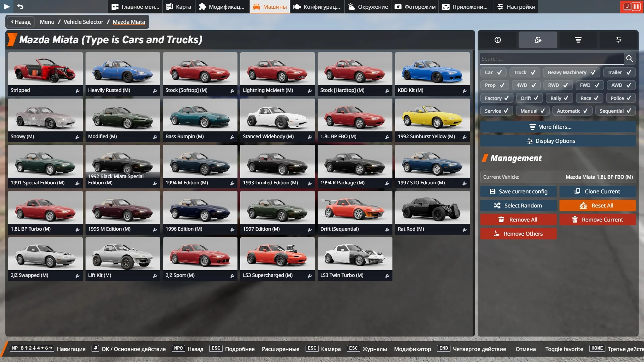Viewport: 644px width, 362px height.
Task: Select the Lightning McMeth thumbnail
Action: tap(277, 74)
